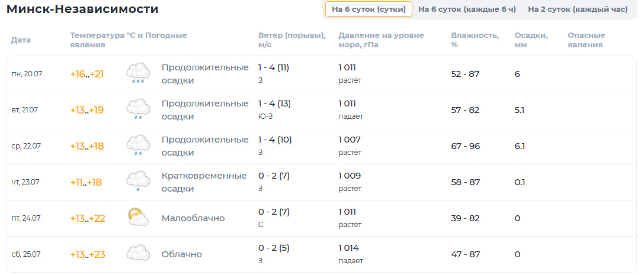Click the cloudy icon for Saturday 25.07
Image resolution: width=644 pixels, height=275 pixels.
click(x=138, y=253)
